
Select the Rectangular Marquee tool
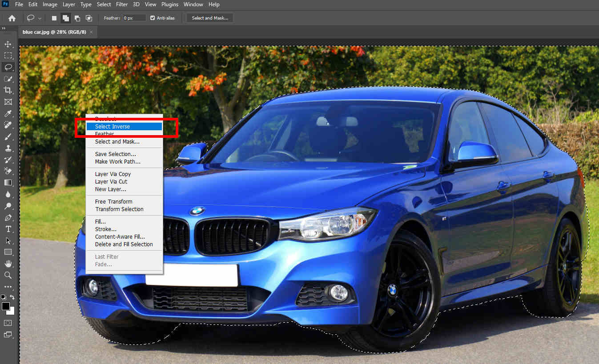pos(8,56)
